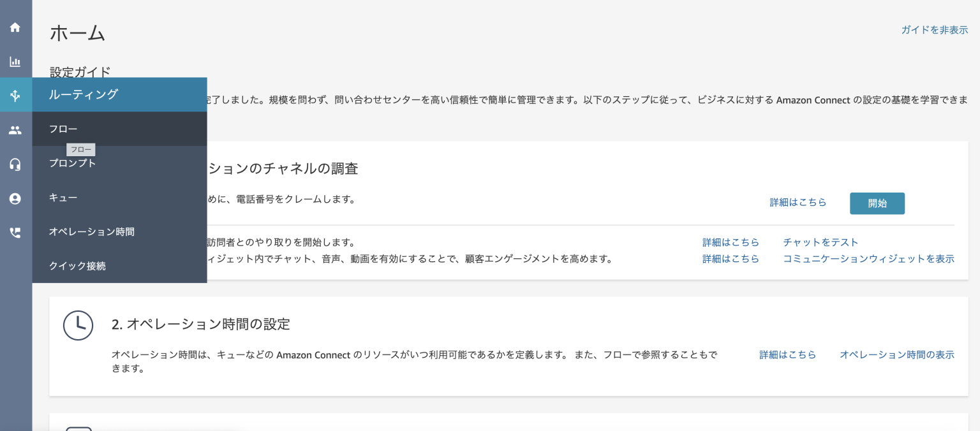Open the Home icon in the sidebar

pos(15,27)
